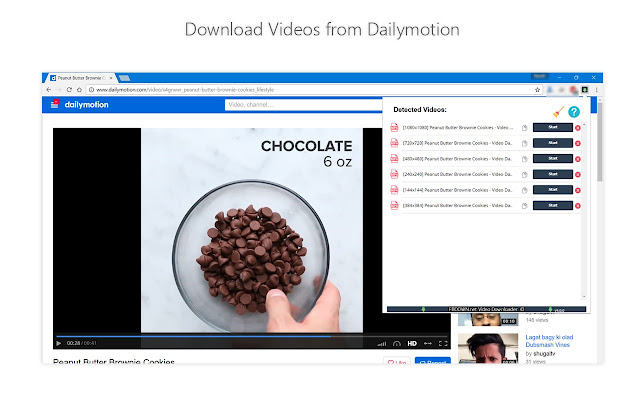Toggle the player's wide mode arrows icon

click(x=428, y=343)
